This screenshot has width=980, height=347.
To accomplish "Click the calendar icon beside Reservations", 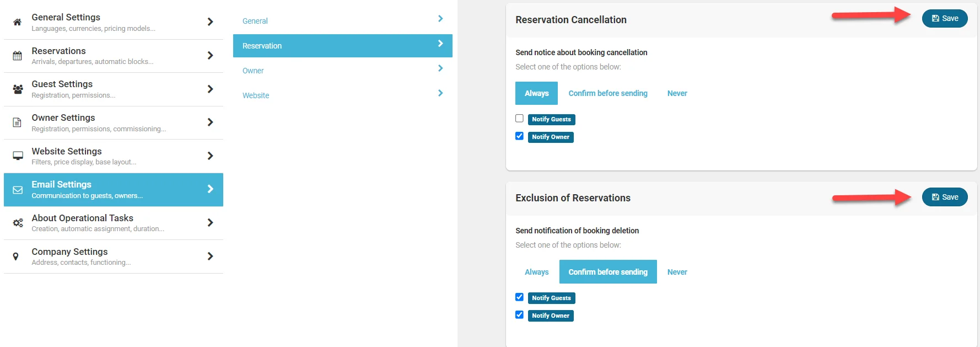I will click(18, 56).
